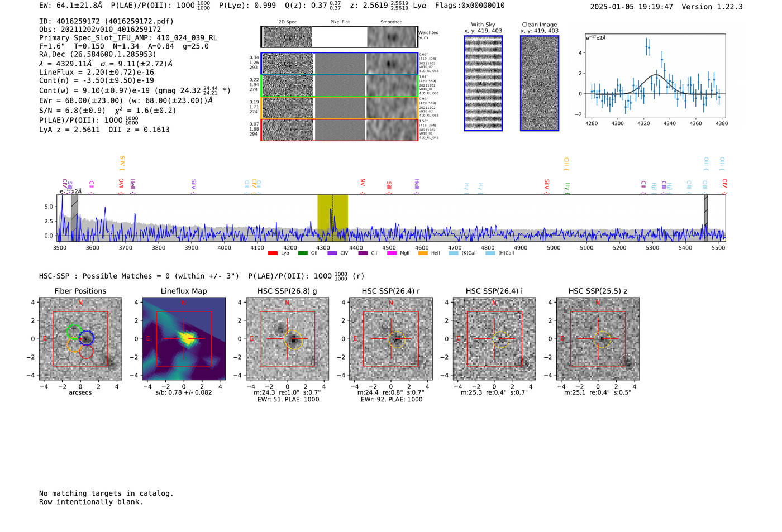Click the 'LineFlux = 2.20(±0.72)e-16' line
Screen dimensions: 782x532
click(97, 73)
